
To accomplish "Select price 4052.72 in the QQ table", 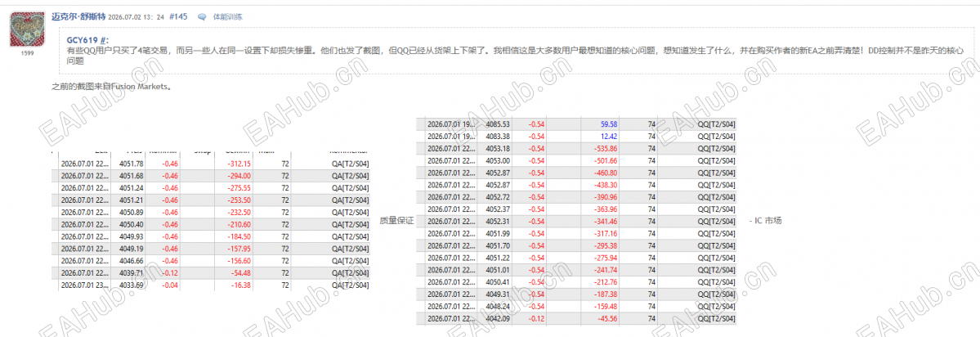I will pyautogui.click(x=498, y=196).
